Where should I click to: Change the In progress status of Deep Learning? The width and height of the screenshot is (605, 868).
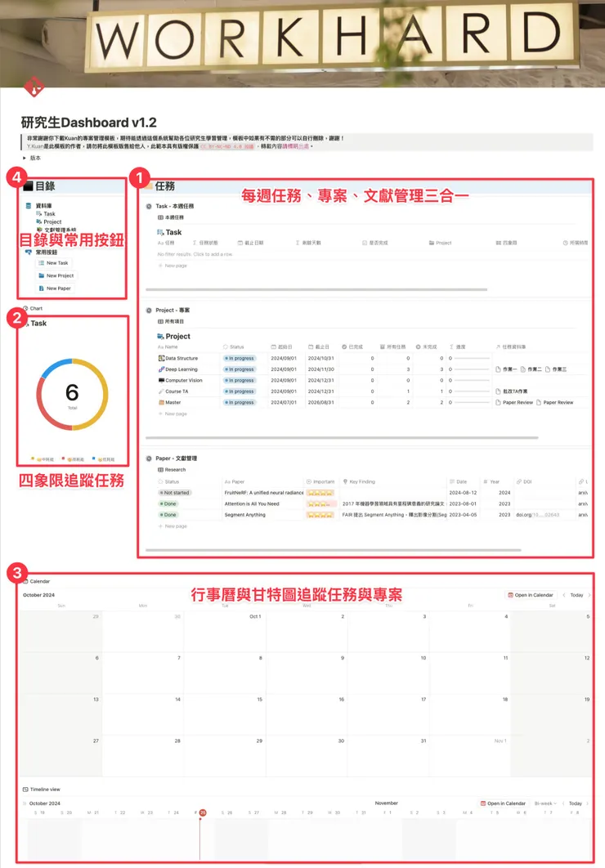(x=239, y=369)
